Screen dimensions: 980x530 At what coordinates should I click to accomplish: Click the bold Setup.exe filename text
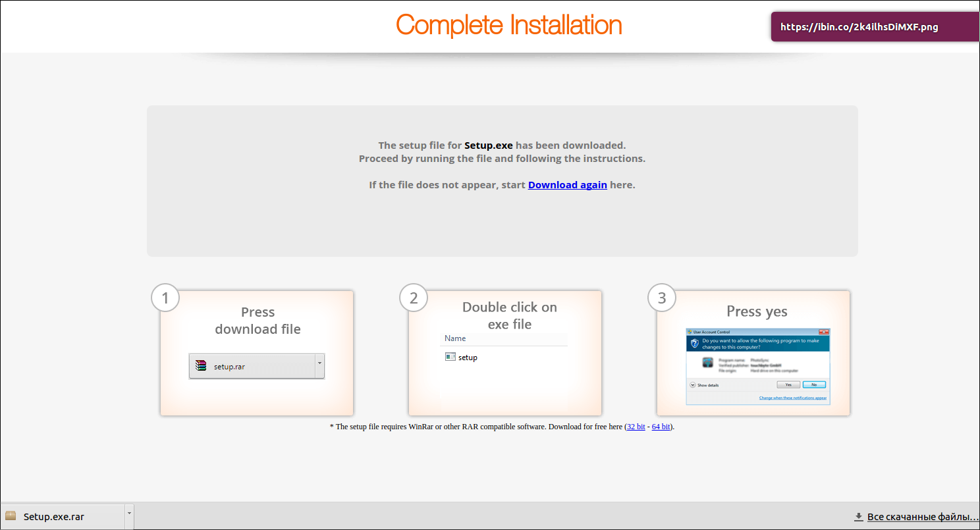tap(489, 146)
